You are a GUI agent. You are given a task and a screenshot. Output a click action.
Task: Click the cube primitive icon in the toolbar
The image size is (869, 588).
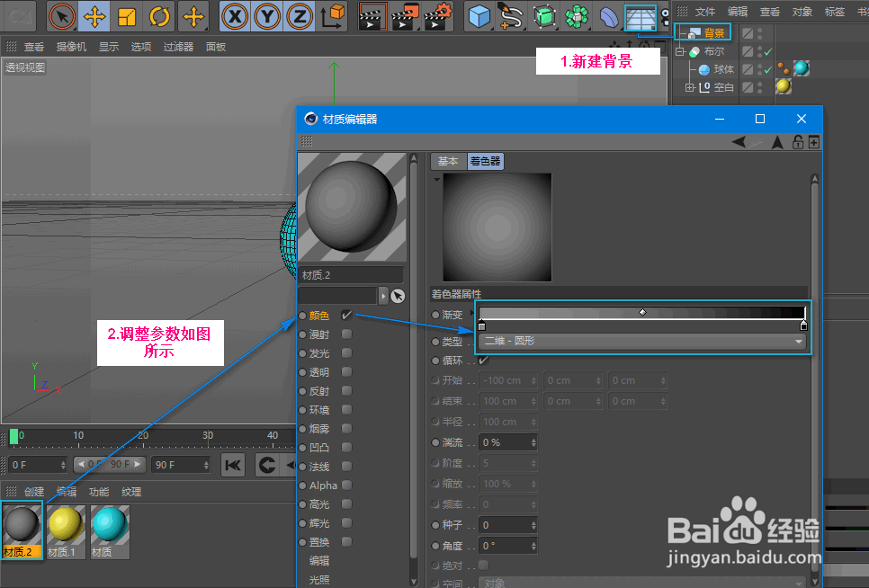click(479, 16)
